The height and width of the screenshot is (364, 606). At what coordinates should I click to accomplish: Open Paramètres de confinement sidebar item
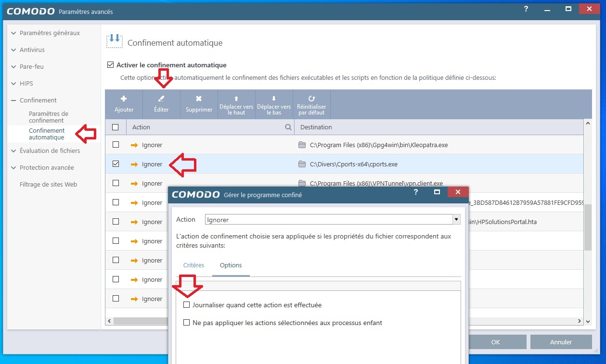click(49, 117)
